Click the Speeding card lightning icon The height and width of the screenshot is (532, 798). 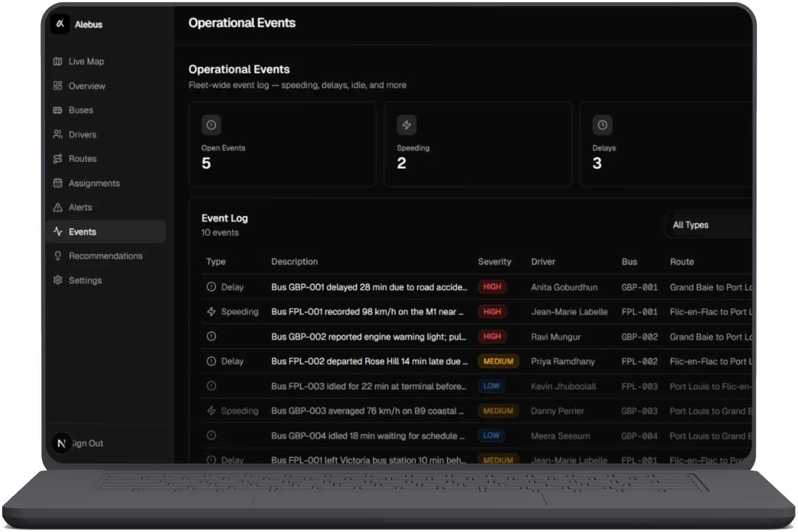click(406, 125)
